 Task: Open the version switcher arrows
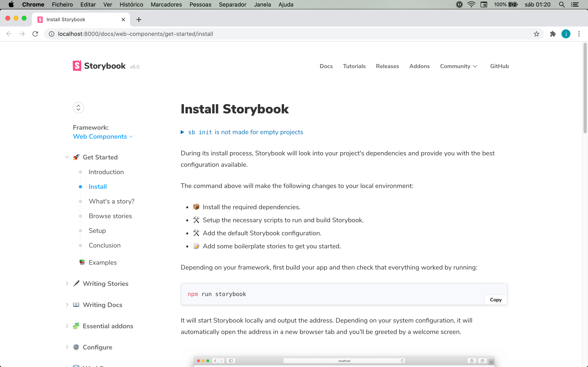pos(78,107)
